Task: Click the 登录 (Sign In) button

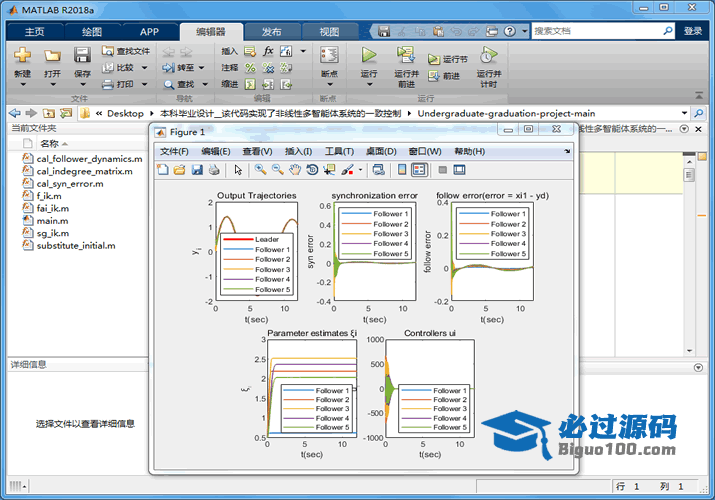Action: coord(693,31)
